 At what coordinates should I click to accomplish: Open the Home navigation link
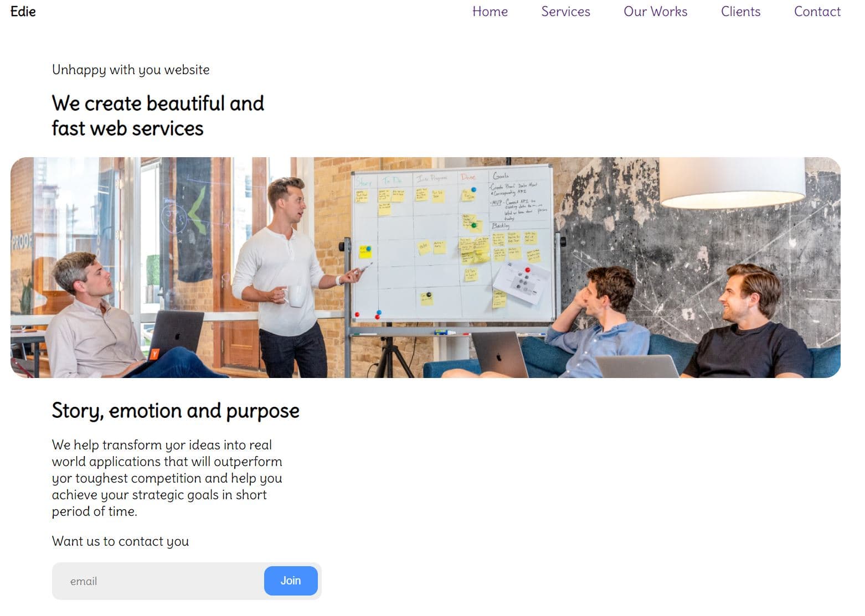490,12
